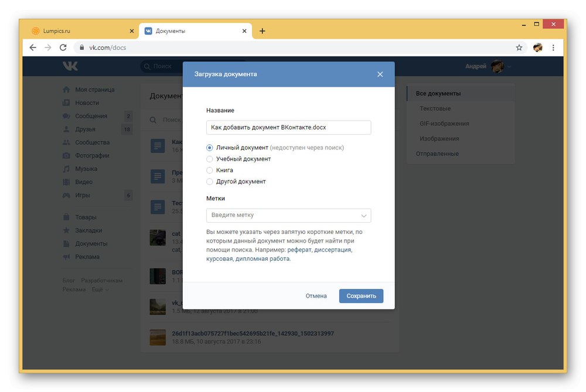Click the Разработчикам footer link
The image size is (586, 392).
pyautogui.click(x=101, y=280)
